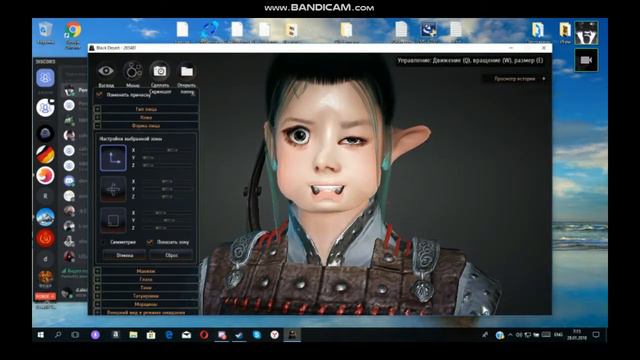Take a screenshot with the camera icon
640x360 pixels.
[160, 71]
